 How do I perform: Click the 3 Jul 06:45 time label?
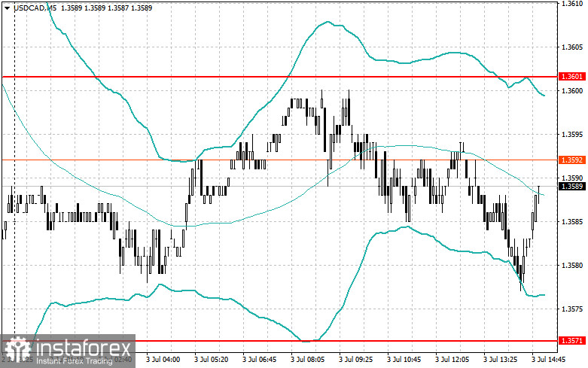pos(260,360)
